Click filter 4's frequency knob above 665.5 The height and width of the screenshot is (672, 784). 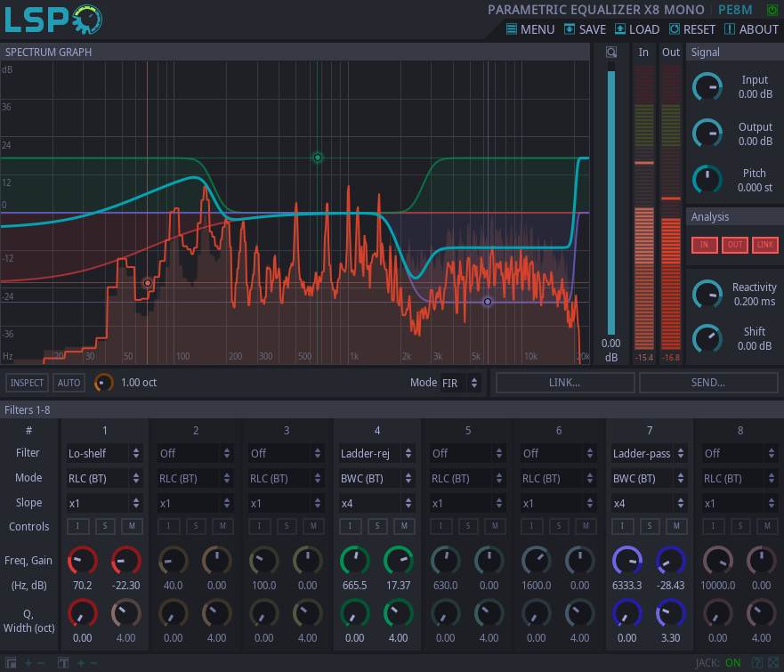click(354, 561)
